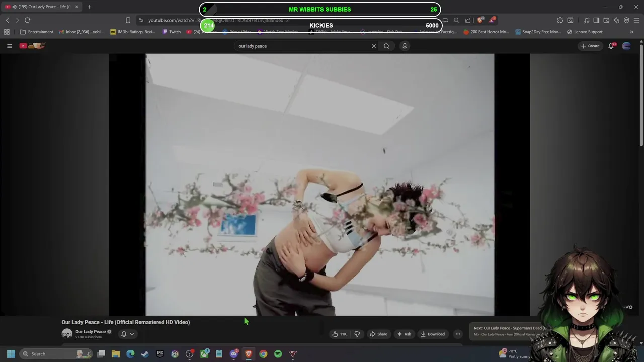Image resolution: width=644 pixels, height=362 pixels.
Task: Open Leo AI sparkle icon
Action: (616, 20)
